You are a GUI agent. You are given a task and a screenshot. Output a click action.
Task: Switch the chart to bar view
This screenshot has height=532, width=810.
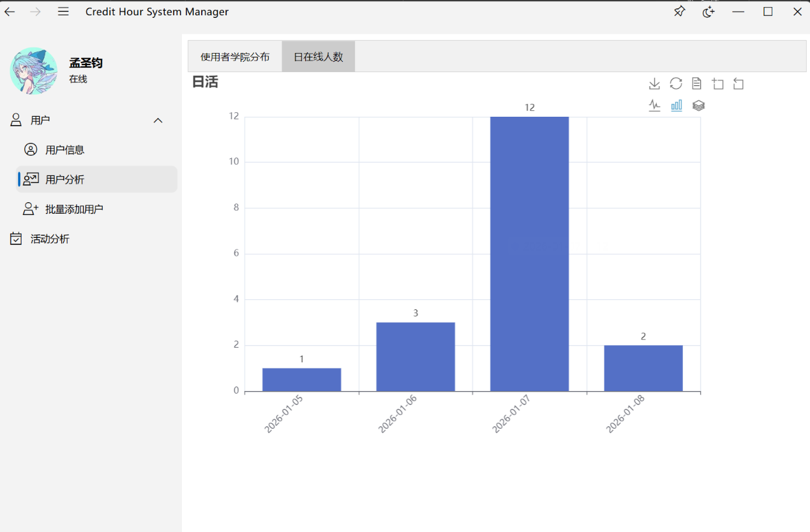[676, 105]
